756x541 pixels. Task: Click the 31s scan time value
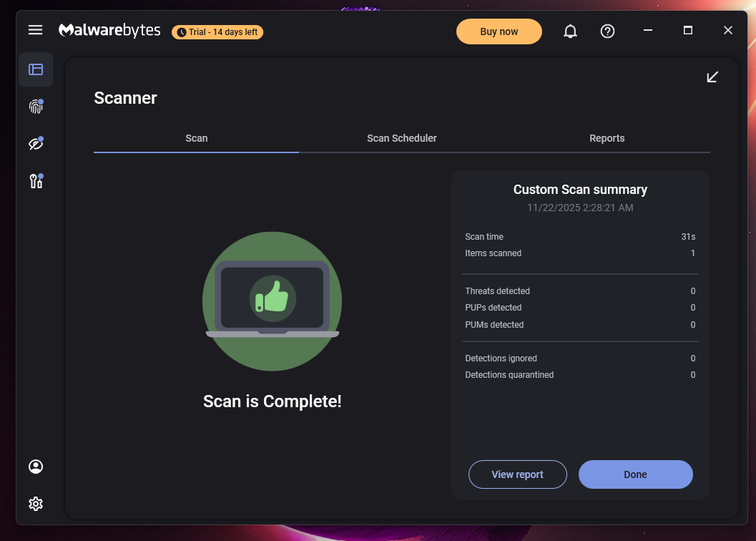point(688,237)
